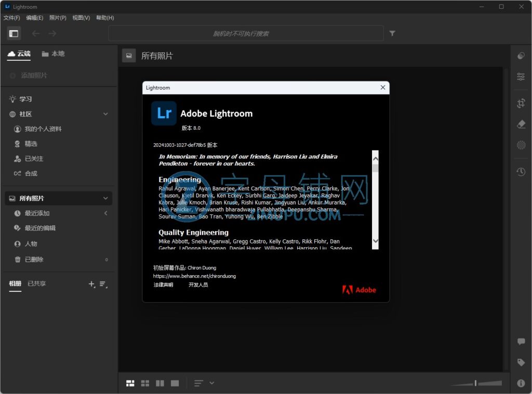Switch to square grid view
Viewport: 532px width, 394px height.
pyautogui.click(x=145, y=383)
